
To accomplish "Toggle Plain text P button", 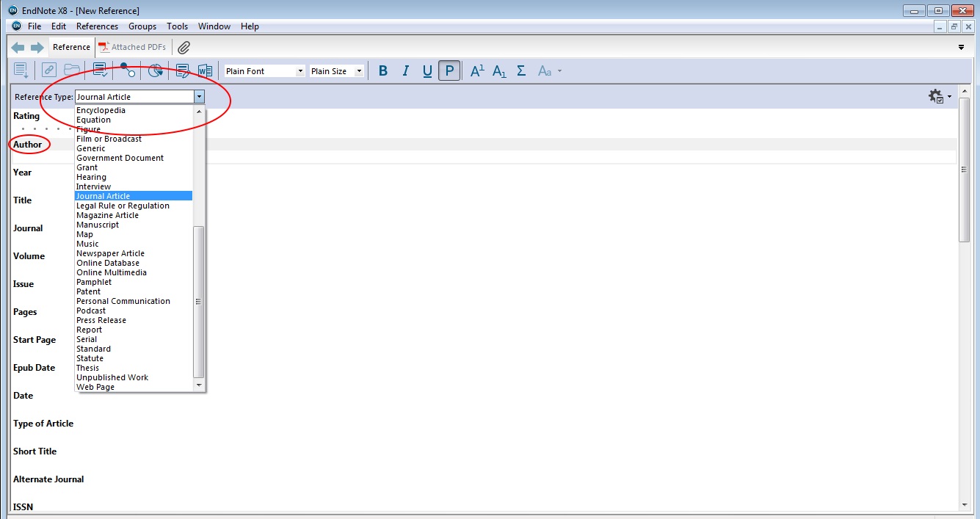I will pyautogui.click(x=449, y=71).
